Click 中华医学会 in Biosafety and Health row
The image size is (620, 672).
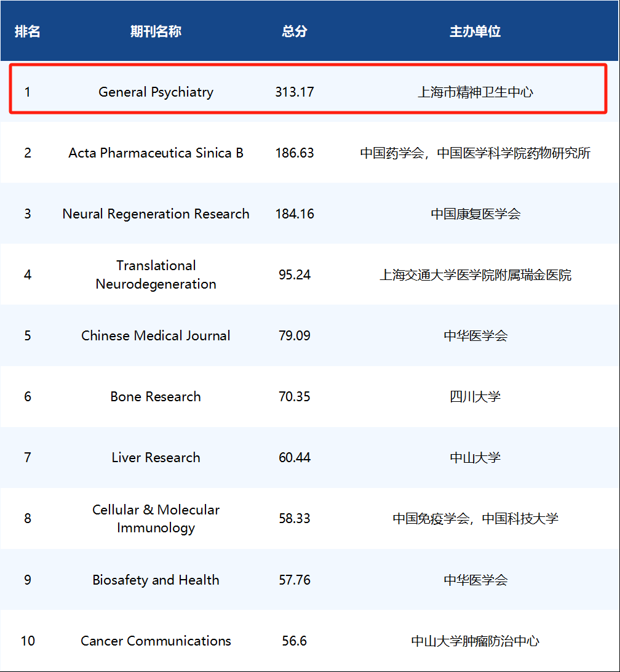click(475, 580)
